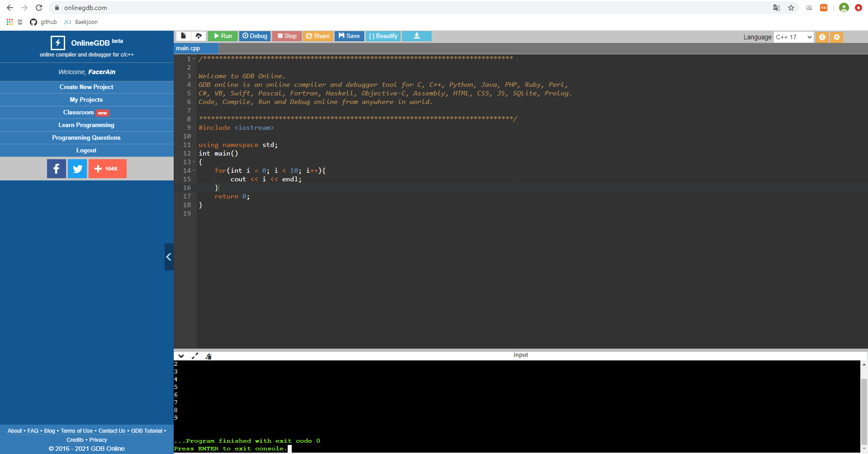Open the settings gear icon
This screenshot has width=868, height=454.
(837, 37)
